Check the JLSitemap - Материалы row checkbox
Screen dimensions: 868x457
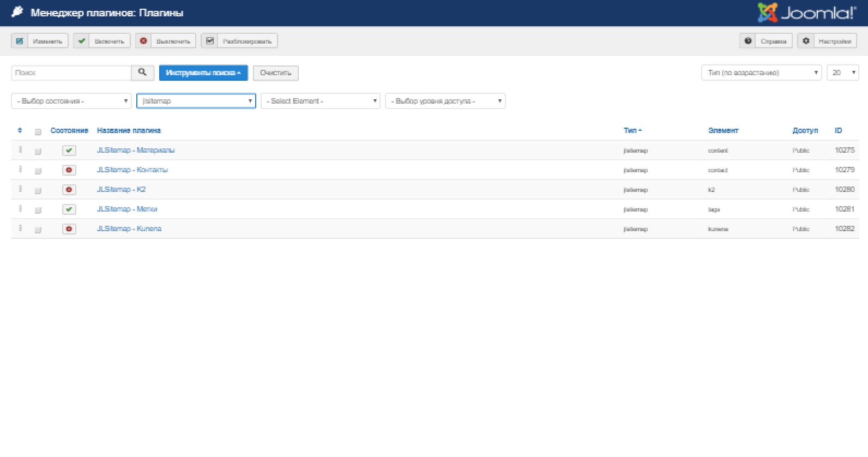pyautogui.click(x=38, y=152)
